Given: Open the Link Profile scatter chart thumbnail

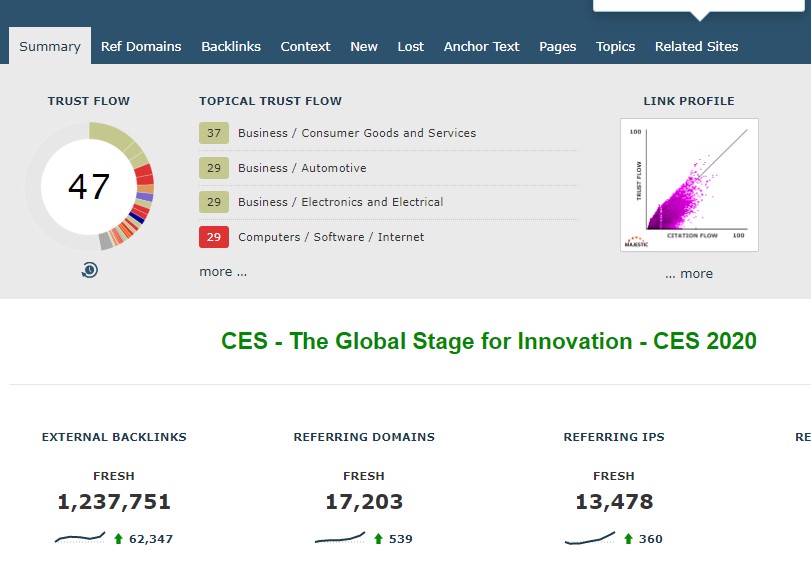Looking at the screenshot, I should (x=689, y=185).
